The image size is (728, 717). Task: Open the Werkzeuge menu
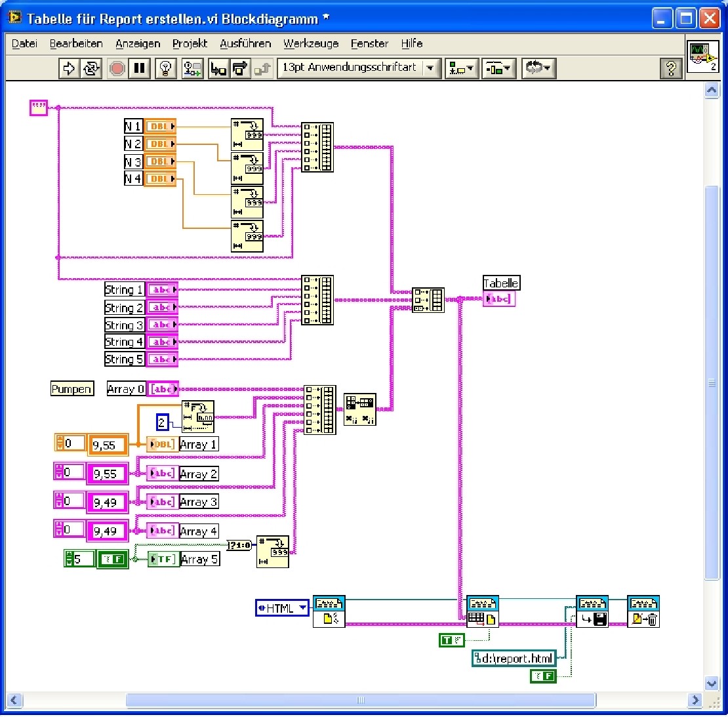click(311, 43)
